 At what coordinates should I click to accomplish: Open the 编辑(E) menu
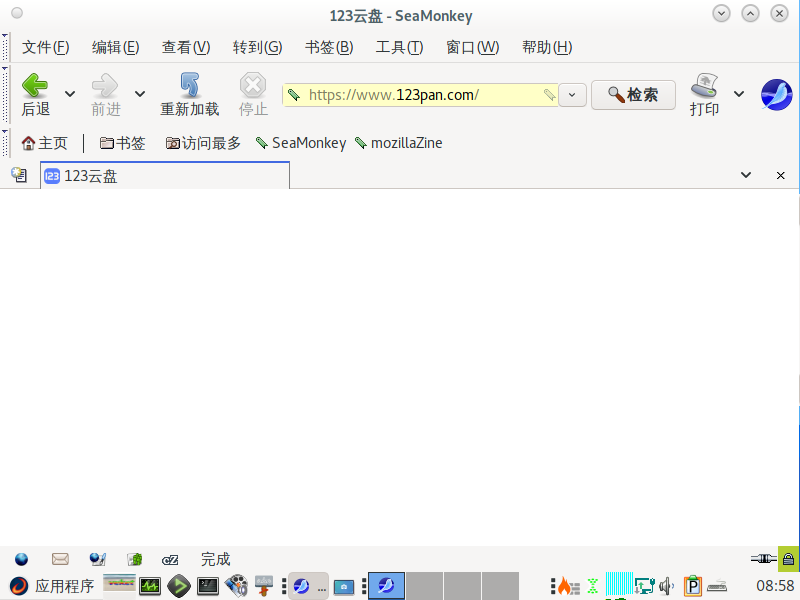click(115, 47)
